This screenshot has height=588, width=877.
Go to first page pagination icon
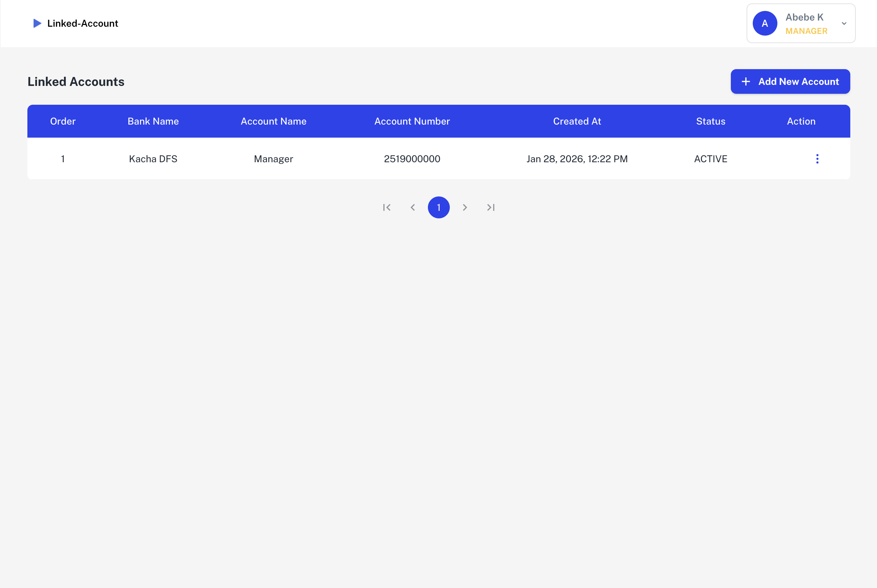click(x=387, y=207)
